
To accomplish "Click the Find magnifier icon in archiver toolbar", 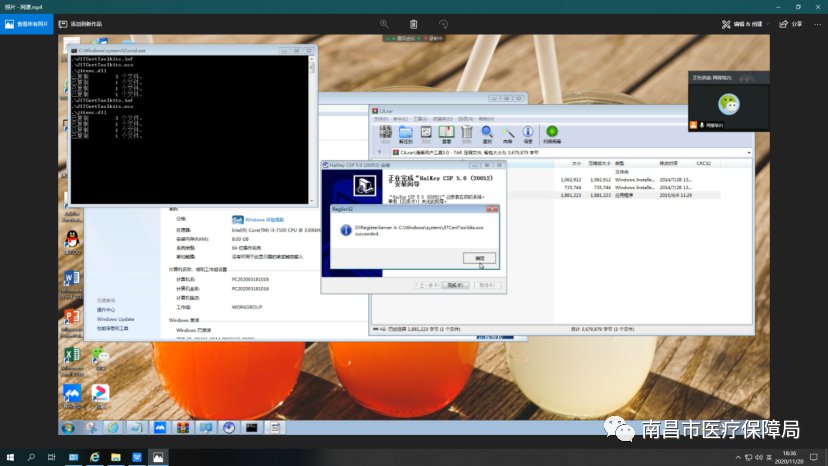I will tap(487, 132).
